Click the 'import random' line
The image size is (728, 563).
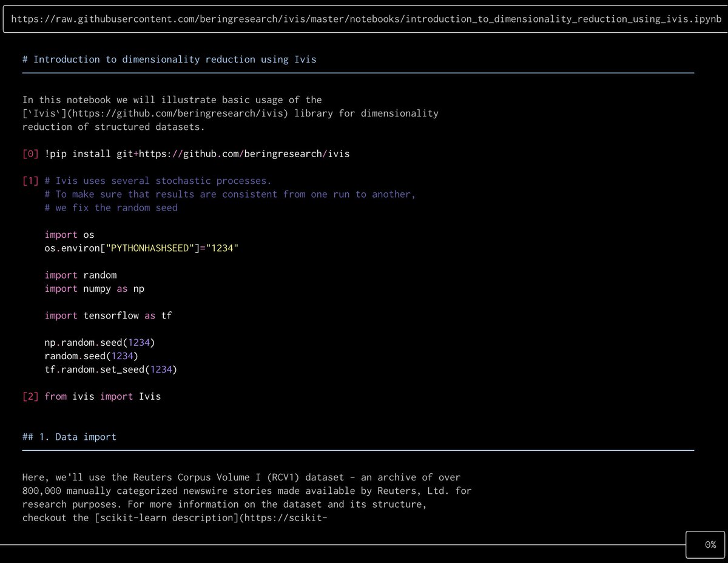81,275
